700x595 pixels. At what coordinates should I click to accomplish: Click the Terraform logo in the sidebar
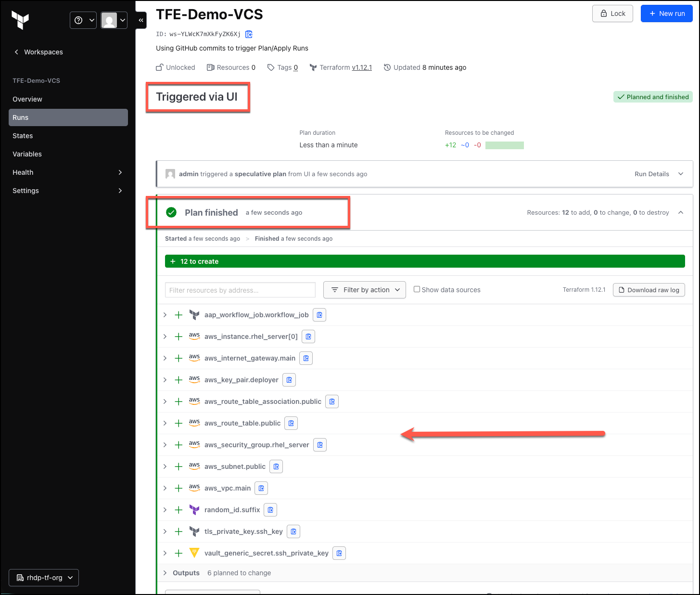tap(20, 20)
